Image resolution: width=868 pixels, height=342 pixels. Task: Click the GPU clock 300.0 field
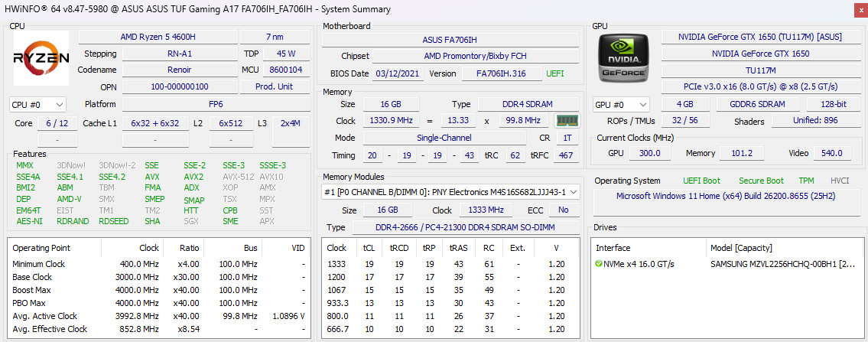coord(650,153)
